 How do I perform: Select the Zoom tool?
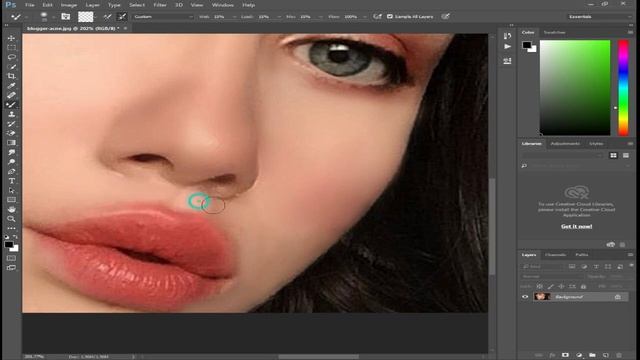click(11, 219)
